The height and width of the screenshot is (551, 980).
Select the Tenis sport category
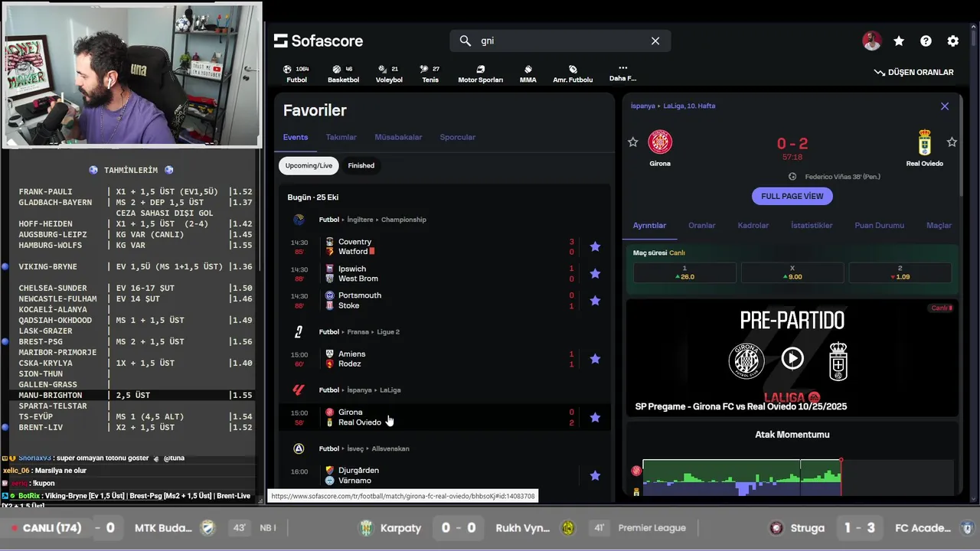click(x=430, y=74)
